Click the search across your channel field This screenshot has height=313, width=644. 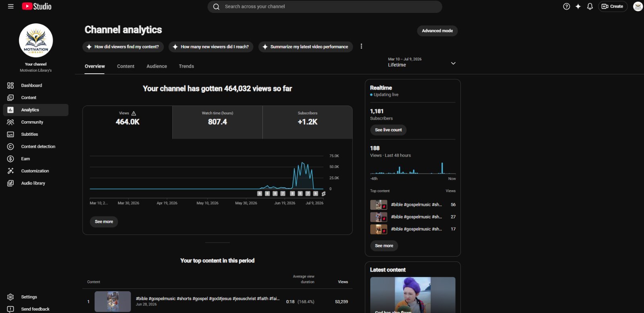(325, 6)
